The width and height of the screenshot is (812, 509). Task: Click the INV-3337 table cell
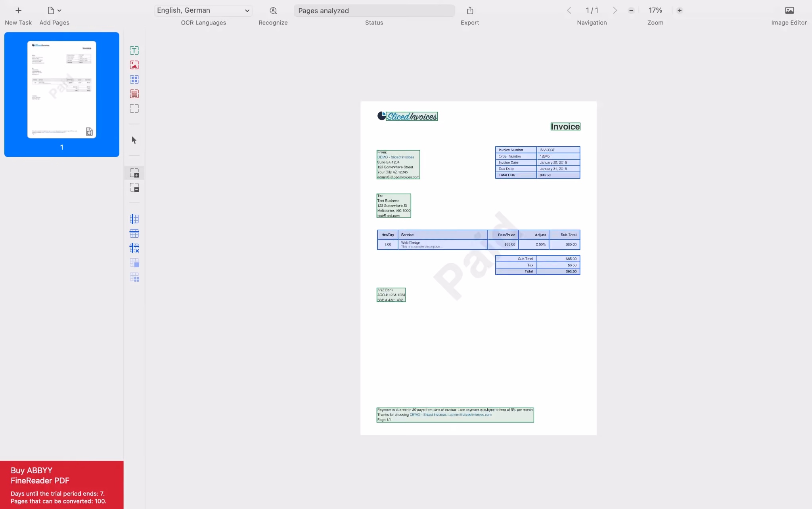pyautogui.click(x=558, y=150)
